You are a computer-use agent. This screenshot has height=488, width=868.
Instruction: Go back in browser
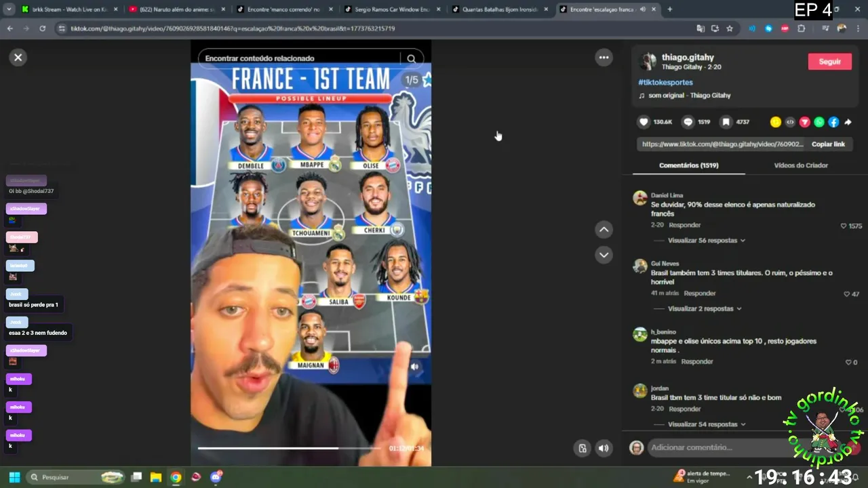click(x=9, y=28)
